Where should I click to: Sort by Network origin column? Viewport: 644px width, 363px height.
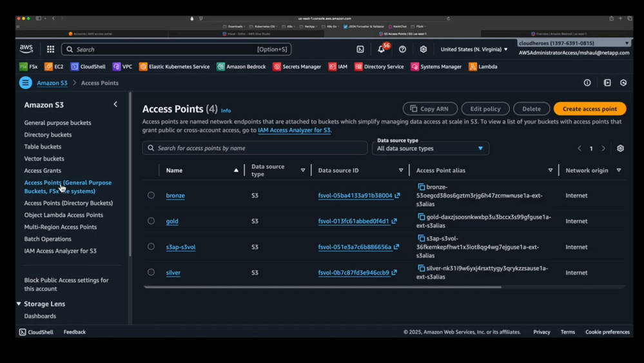click(618, 170)
